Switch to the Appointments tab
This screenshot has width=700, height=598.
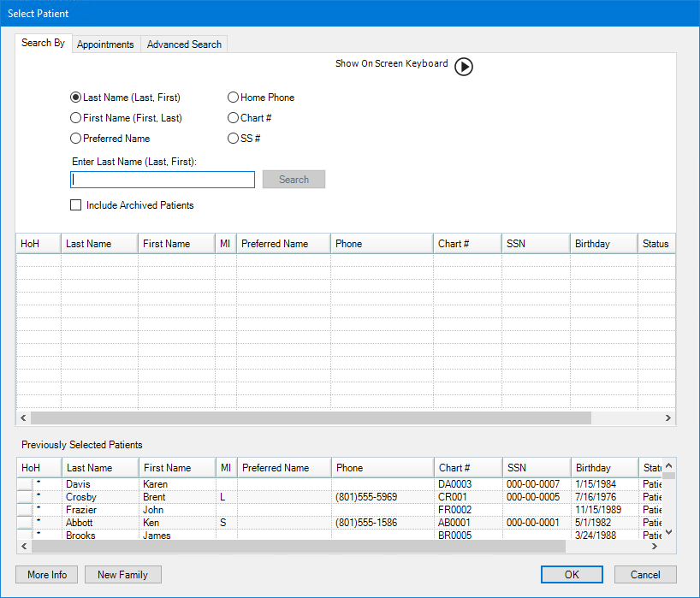point(105,44)
